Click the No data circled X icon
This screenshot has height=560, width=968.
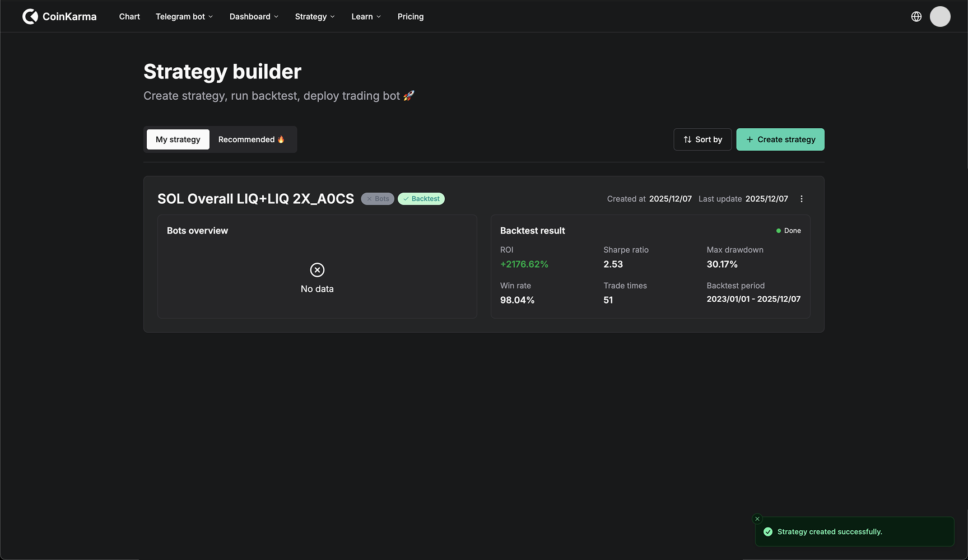(x=317, y=270)
